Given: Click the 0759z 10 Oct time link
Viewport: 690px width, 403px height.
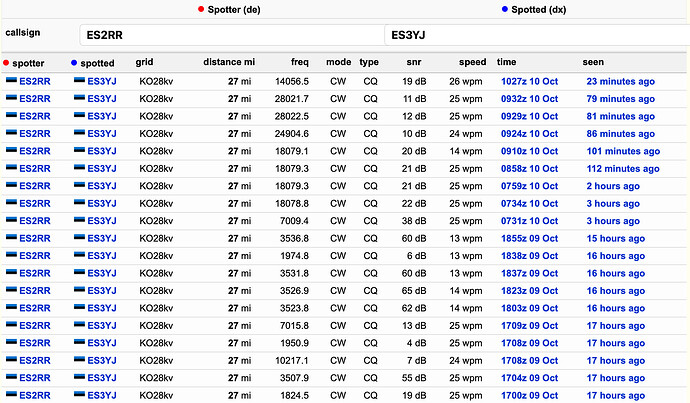Looking at the screenshot, I should (529, 186).
